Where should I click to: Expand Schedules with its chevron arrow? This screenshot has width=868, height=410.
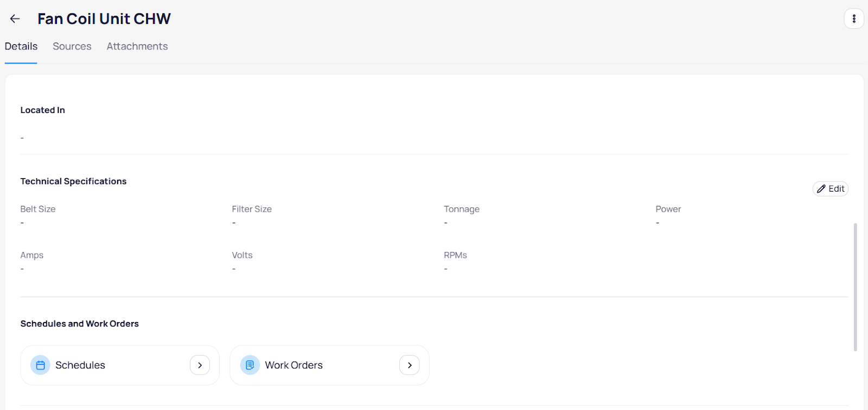(200, 365)
